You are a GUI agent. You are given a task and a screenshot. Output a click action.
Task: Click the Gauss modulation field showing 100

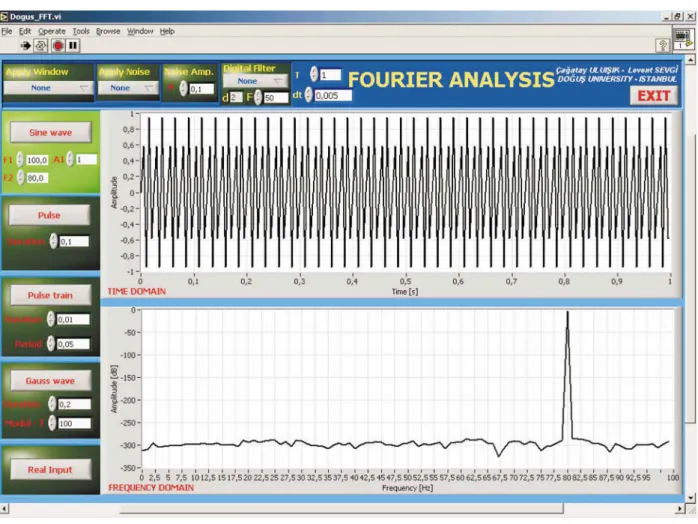[74, 423]
